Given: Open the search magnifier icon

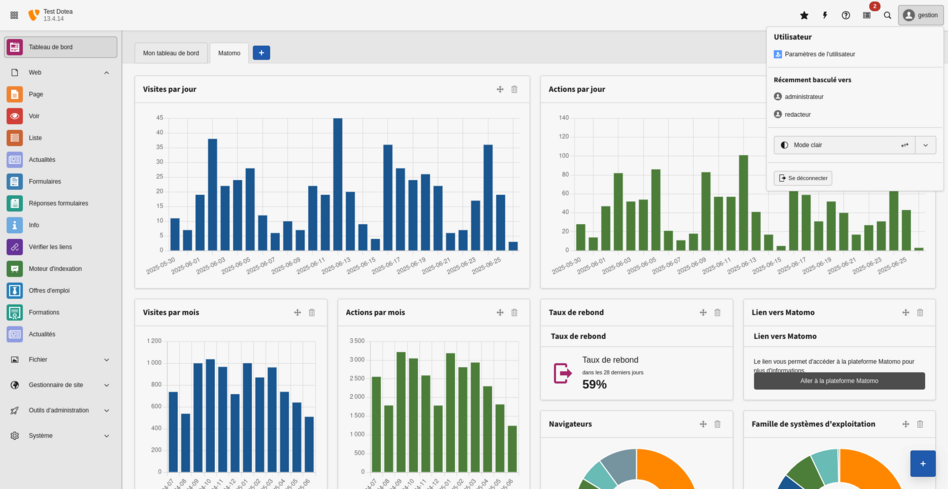Looking at the screenshot, I should (888, 15).
